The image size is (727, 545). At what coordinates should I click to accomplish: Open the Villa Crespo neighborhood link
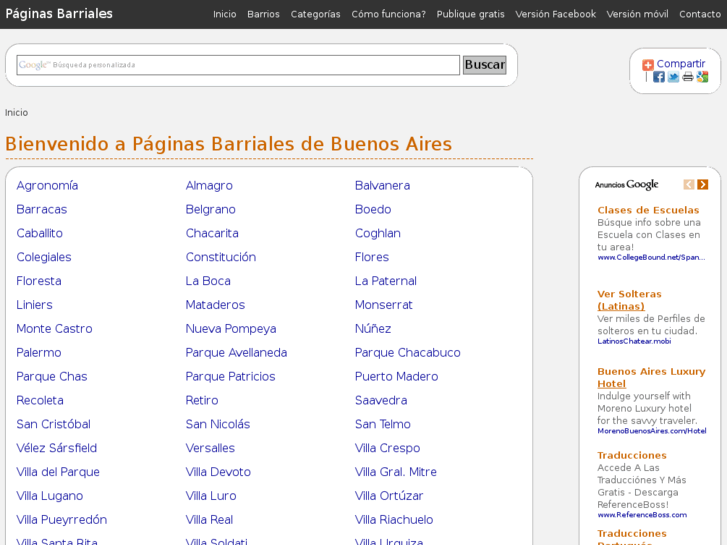coord(387,449)
